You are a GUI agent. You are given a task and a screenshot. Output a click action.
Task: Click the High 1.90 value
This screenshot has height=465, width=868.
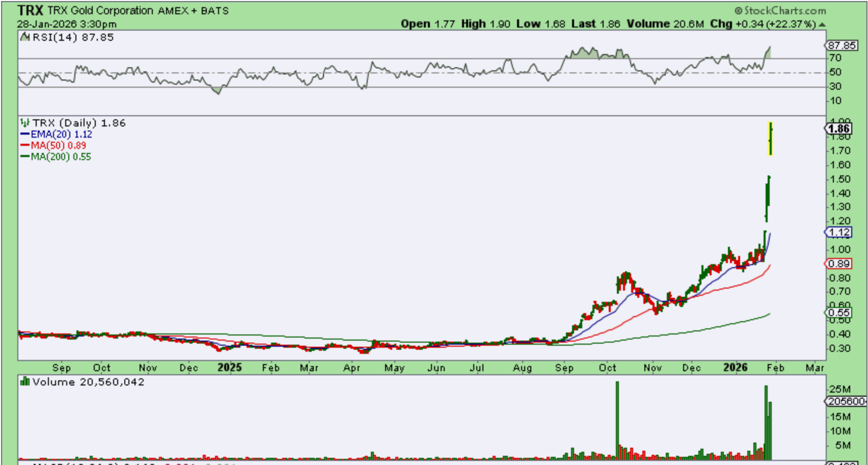pyautogui.click(x=485, y=24)
